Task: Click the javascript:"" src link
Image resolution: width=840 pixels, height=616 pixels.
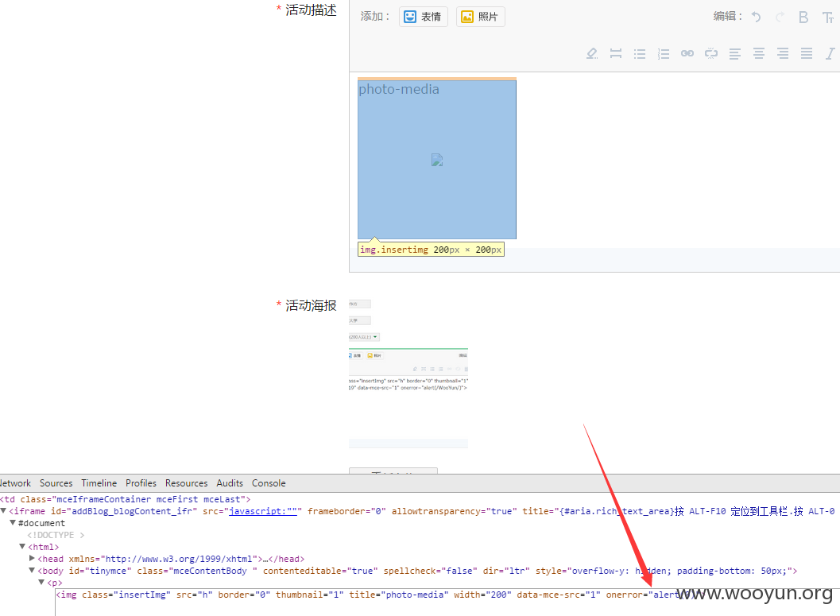Action: [262, 511]
